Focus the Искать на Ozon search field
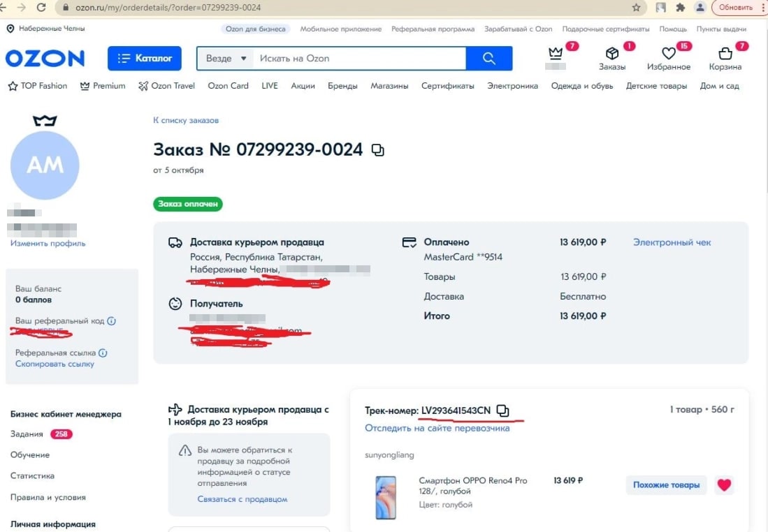Image resolution: width=768 pixels, height=532 pixels. pyautogui.click(x=359, y=58)
